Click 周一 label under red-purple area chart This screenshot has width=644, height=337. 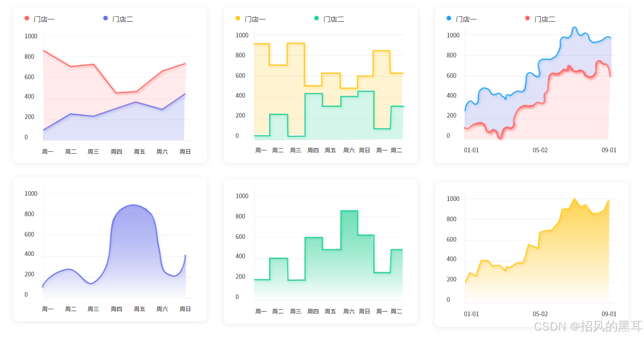(48, 151)
